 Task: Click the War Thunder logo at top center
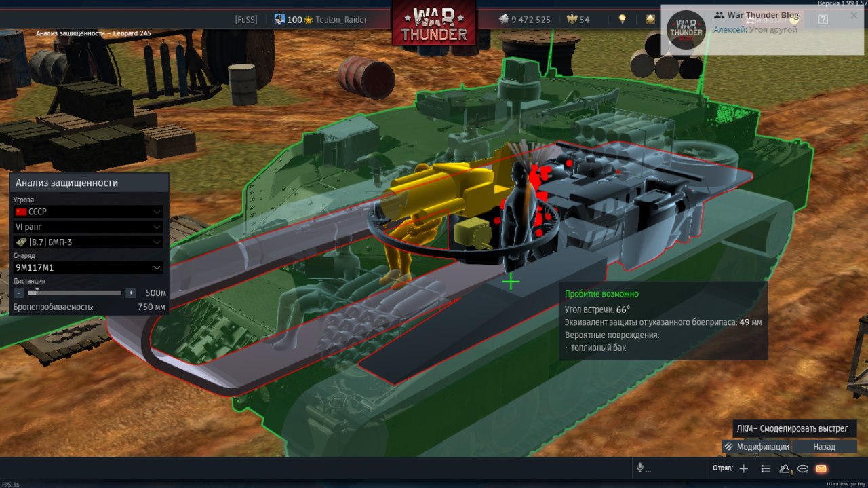pos(434,24)
